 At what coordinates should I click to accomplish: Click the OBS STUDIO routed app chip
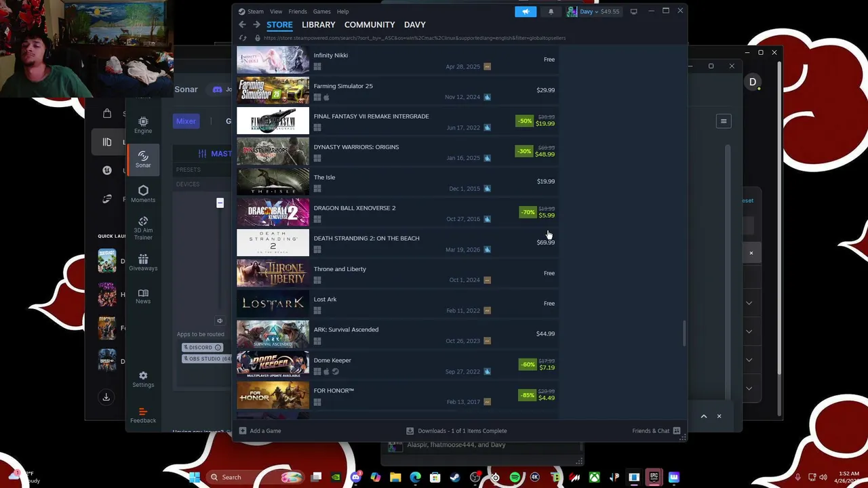207,359
